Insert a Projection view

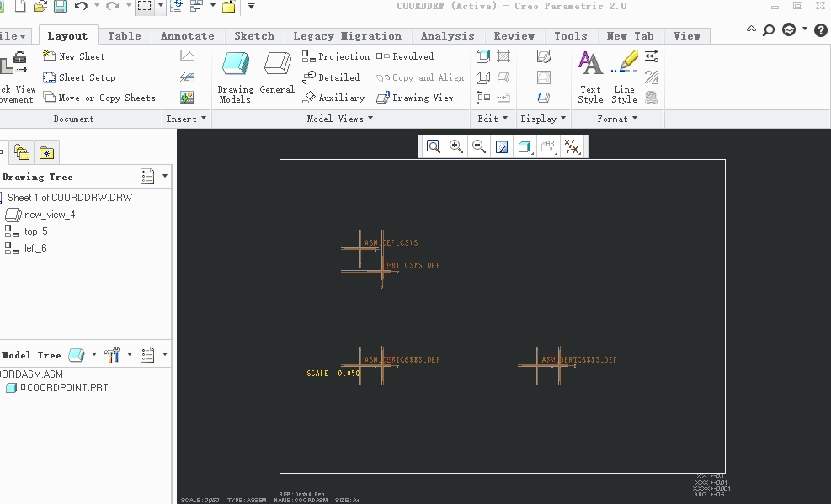click(336, 56)
